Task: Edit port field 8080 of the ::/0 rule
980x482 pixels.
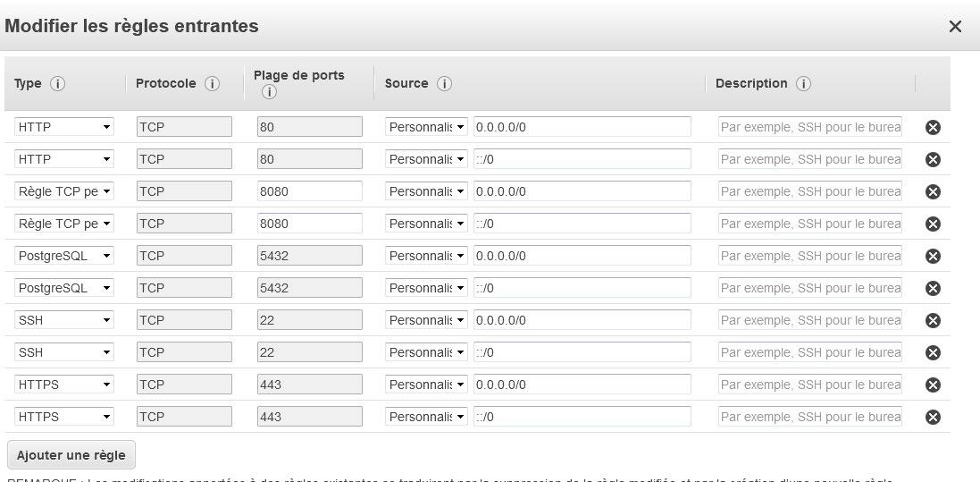Action: [309, 224]
